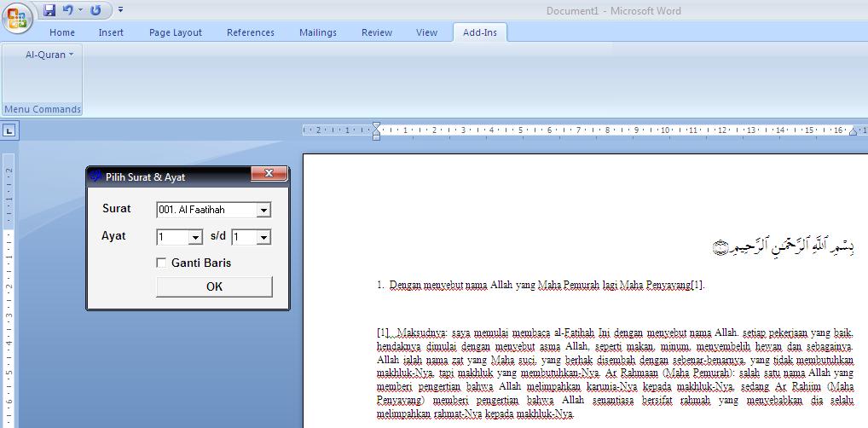Viewport: 868px width, 428px height.
Task: Click the starting Ayat value field
Action: coord(173,238)
